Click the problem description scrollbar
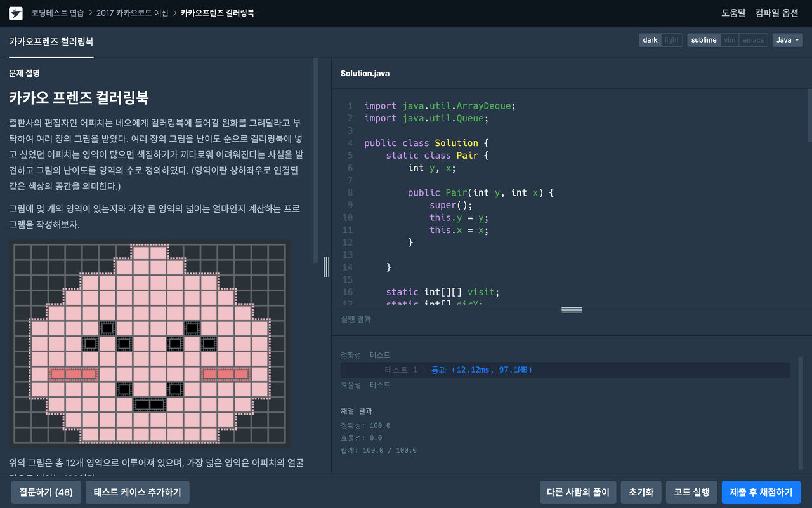Viewport: 812px width, 508px height. 316,161
